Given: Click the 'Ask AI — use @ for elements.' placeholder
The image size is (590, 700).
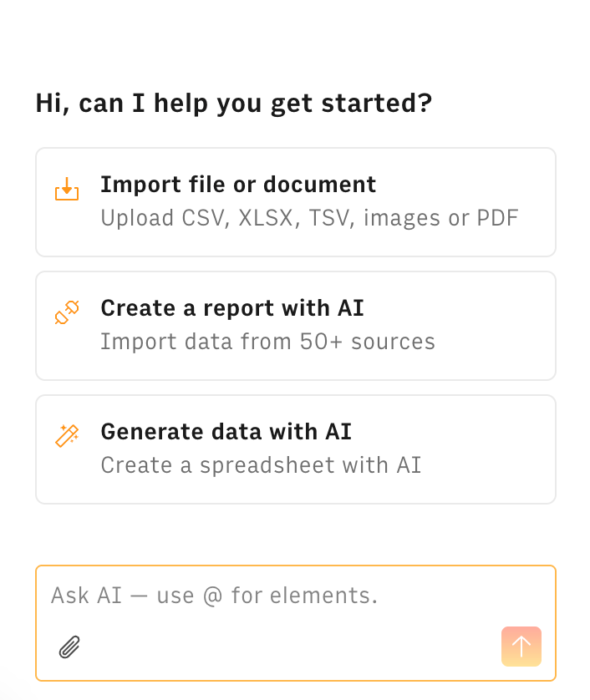Looking at the screenshot, I should [214, 596].
